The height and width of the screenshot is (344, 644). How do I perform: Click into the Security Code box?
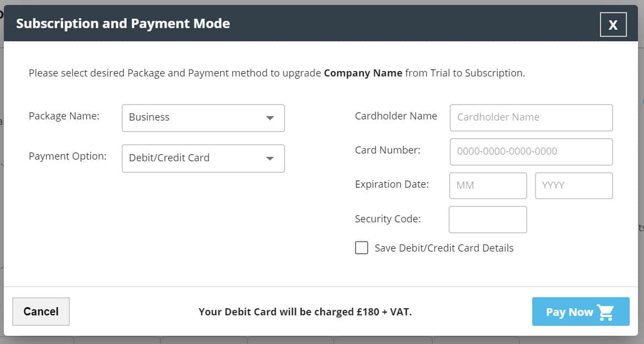point(488,220)
